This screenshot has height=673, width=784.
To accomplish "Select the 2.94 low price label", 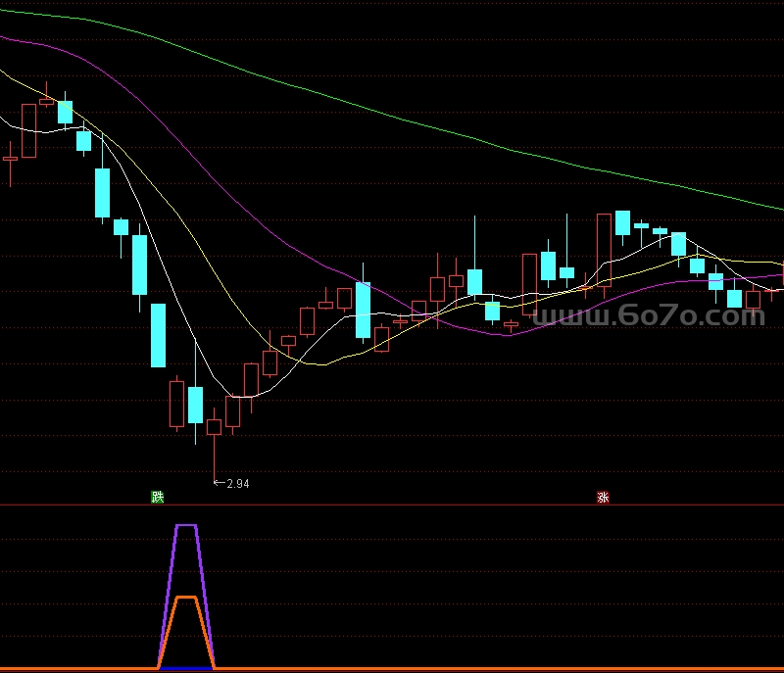I will pos(238,484).
